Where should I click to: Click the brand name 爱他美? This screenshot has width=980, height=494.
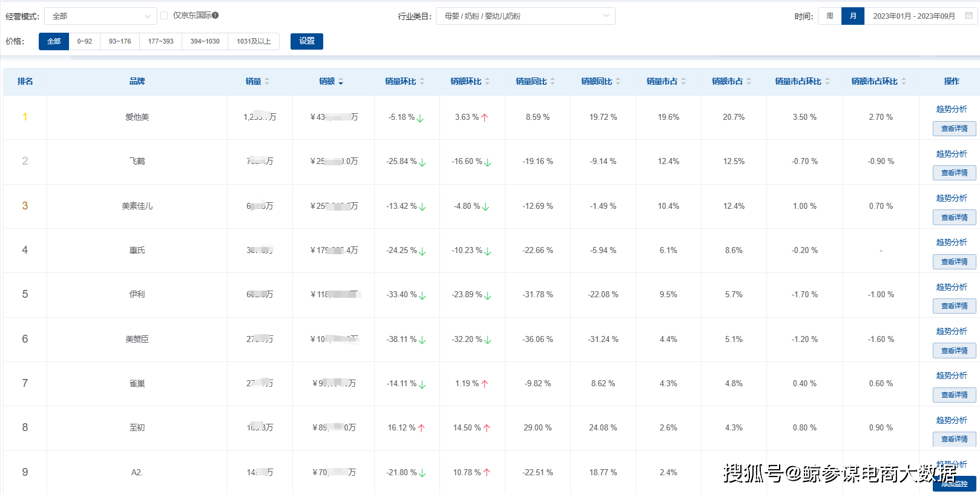click(x=137, y=117)
